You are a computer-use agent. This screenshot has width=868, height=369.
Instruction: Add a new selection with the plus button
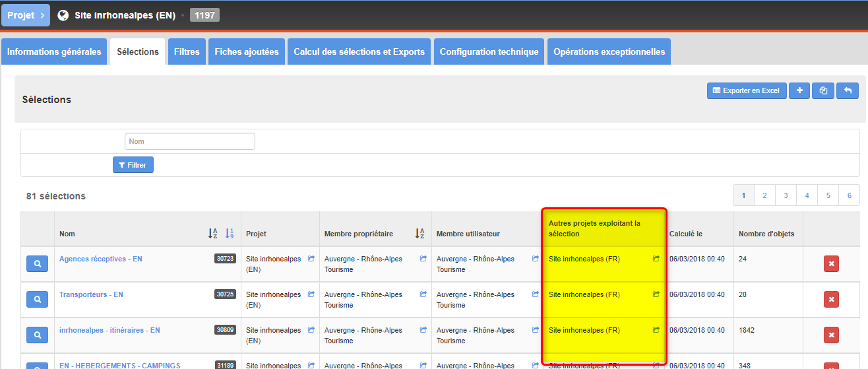(799, 90)
